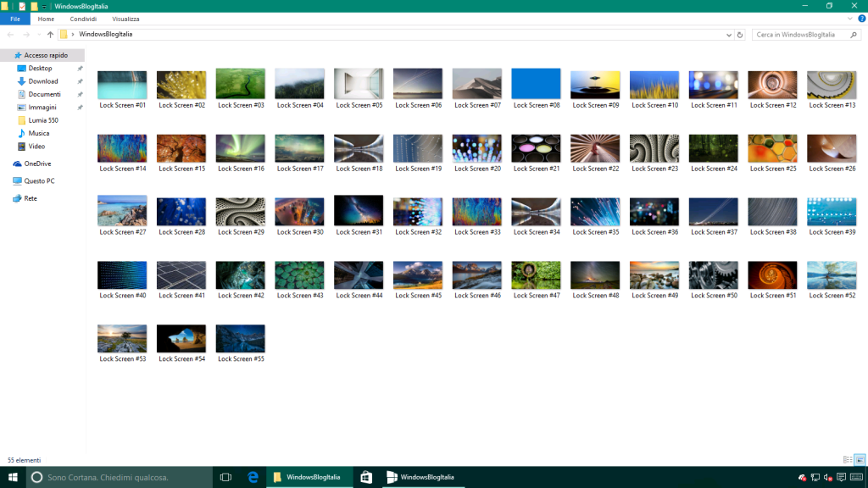
Task: Open the recent locations dropdown near navigation arrows
Action: [x=38, y=35]
